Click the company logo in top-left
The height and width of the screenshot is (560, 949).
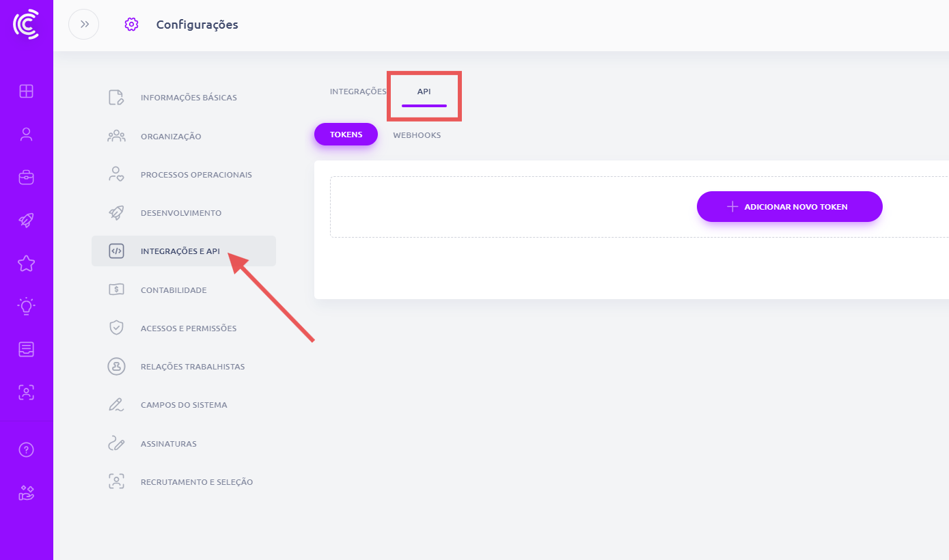coord(26,25)
